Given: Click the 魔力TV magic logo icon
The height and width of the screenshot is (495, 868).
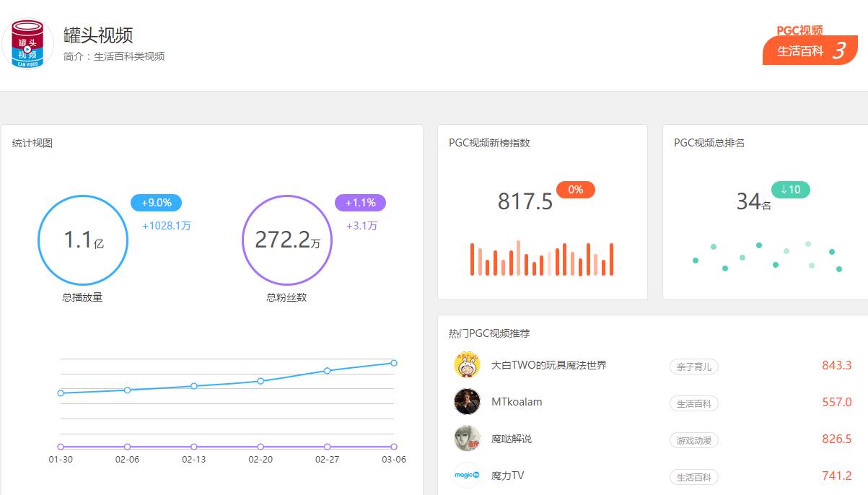Looking at the screenshot, I should coord(467,476).
